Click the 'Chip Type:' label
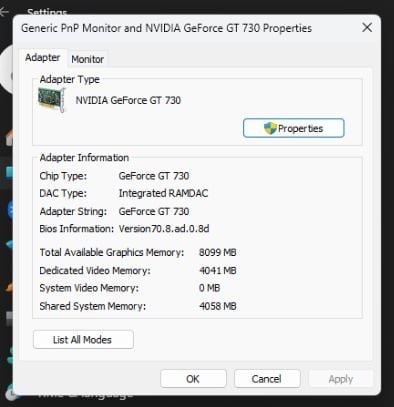394x407 pixels. [x=63, y=176]
